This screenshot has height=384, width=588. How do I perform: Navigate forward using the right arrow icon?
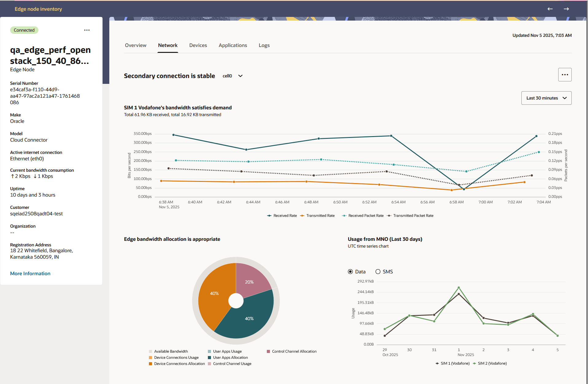[x=566, y=9]
